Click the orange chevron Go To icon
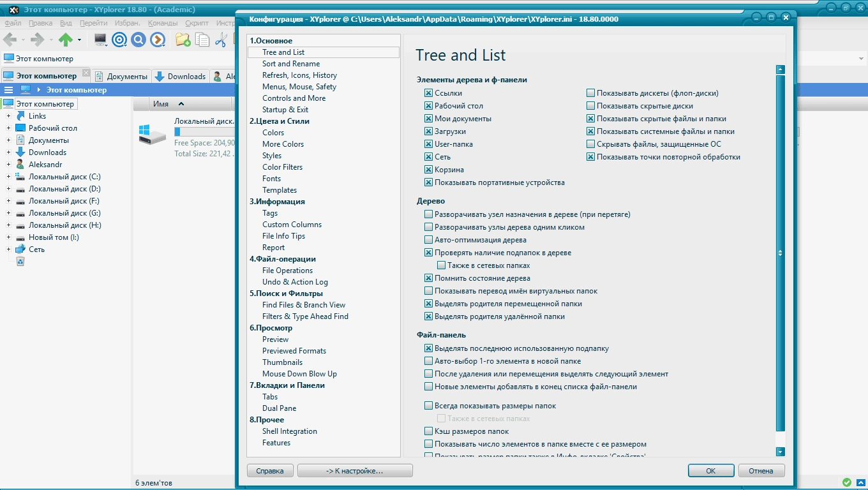 coord(158,40)
